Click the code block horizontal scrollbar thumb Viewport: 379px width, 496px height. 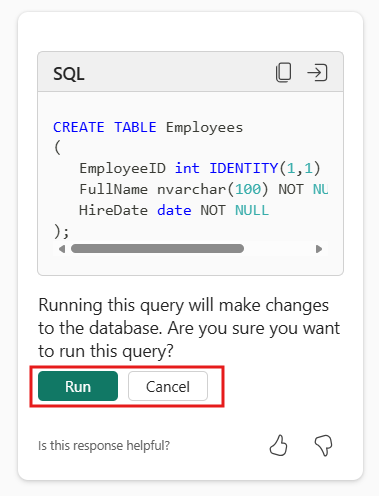pos(157,249)
